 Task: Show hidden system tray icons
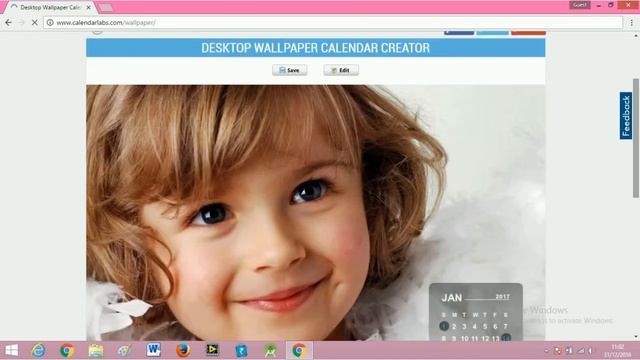click(x=547, y=351)
